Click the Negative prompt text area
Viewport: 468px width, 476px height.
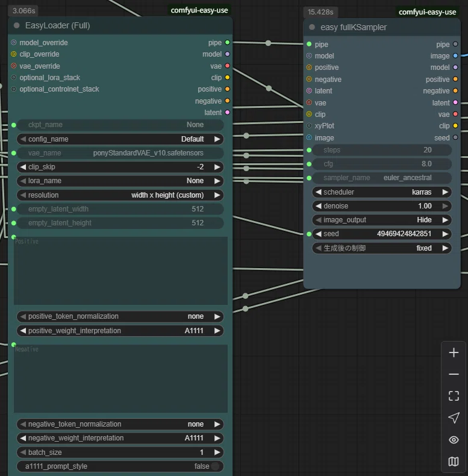coord(120,378)
